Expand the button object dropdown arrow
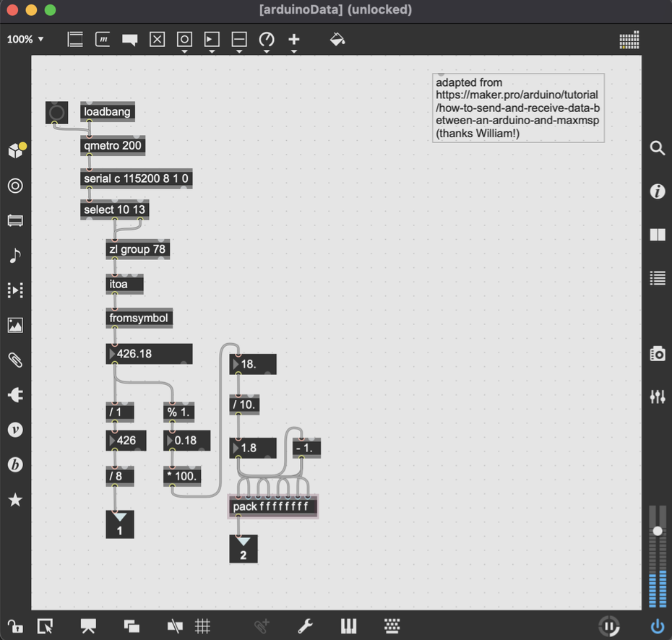This screenshot has width=672, height=640. [x=185, y=51]
